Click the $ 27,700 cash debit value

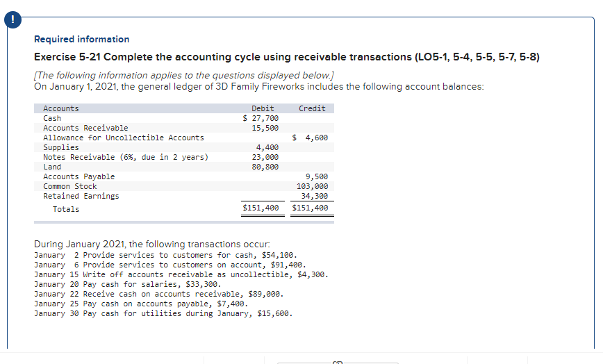(261, 118)
